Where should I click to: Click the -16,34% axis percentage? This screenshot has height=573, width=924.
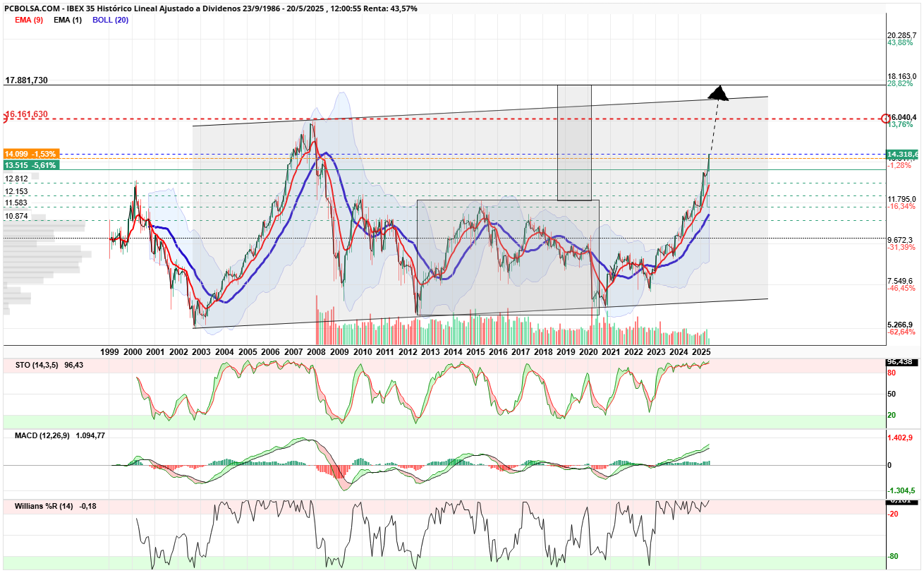coord(901,207)
